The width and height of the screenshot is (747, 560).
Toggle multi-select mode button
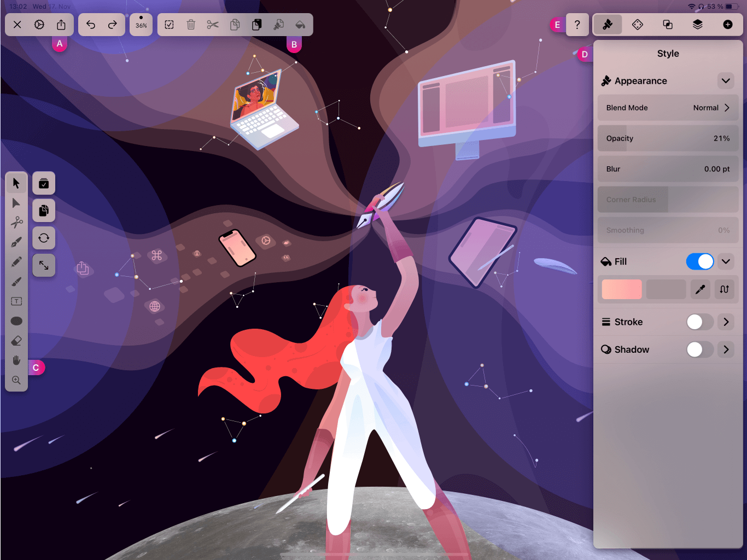[44, 184]
